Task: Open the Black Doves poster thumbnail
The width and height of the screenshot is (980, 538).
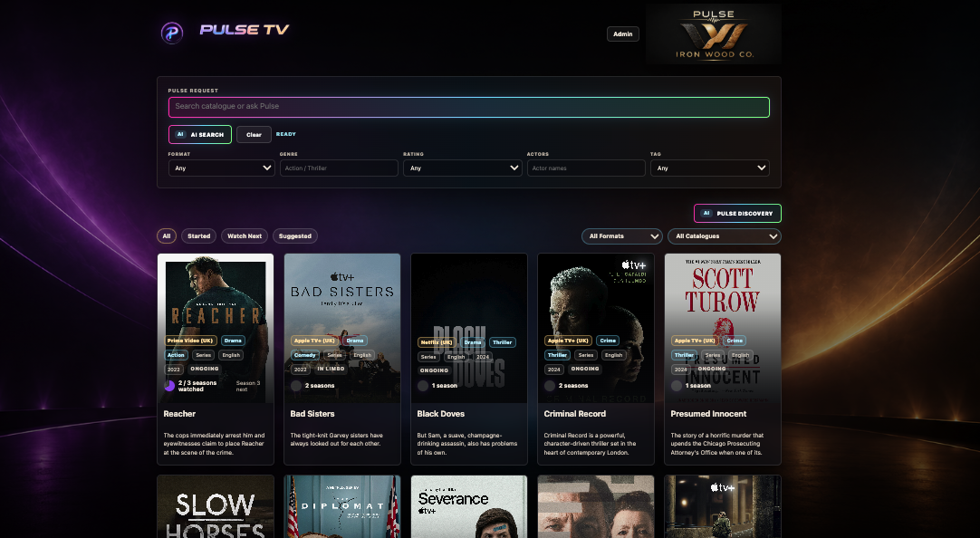Action: point(469,328)
